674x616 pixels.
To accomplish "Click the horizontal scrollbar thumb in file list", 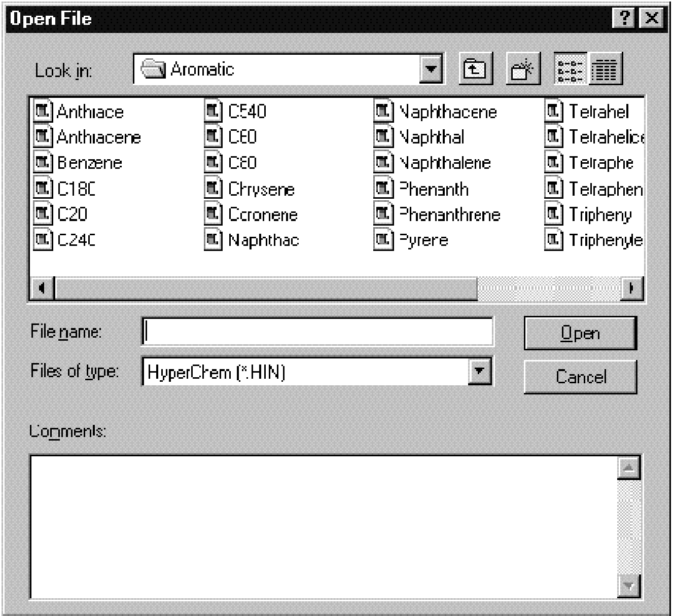I will click(x=265, y=288).
